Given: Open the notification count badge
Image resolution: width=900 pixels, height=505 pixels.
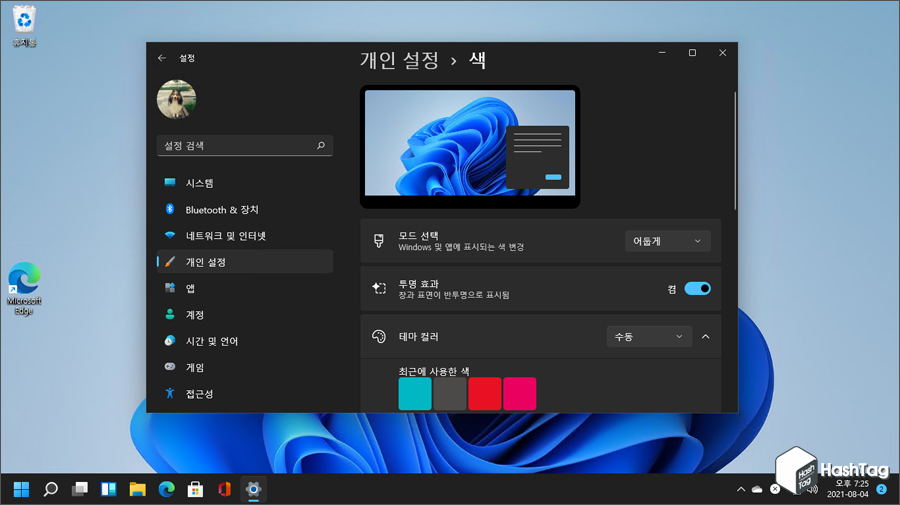Looking at the screenshot, I should (x=882, y=490).
